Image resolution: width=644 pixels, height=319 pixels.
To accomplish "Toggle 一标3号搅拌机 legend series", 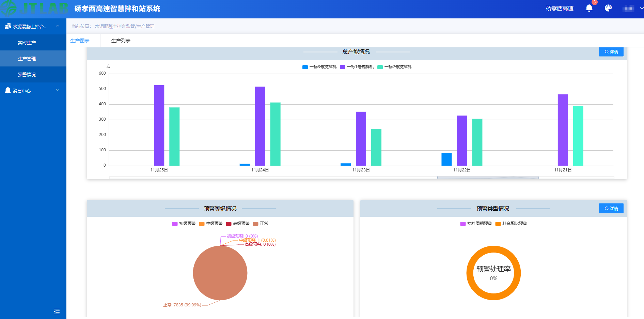I will tap(319, 67).
